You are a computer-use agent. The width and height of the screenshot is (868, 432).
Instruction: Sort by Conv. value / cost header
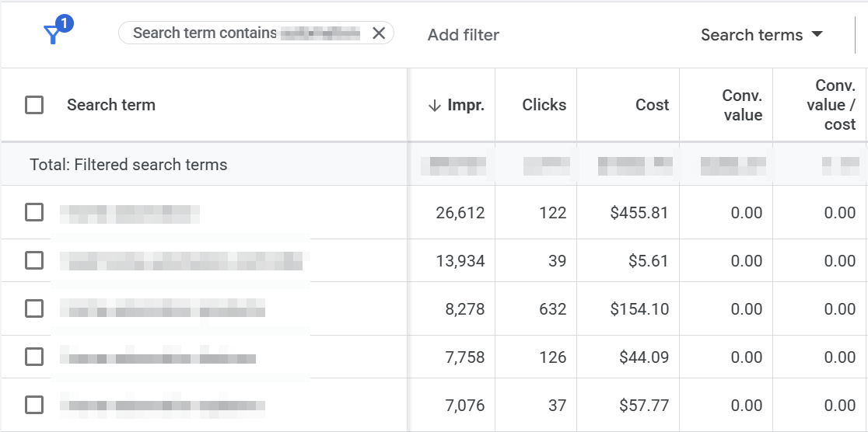pos(831,105)
